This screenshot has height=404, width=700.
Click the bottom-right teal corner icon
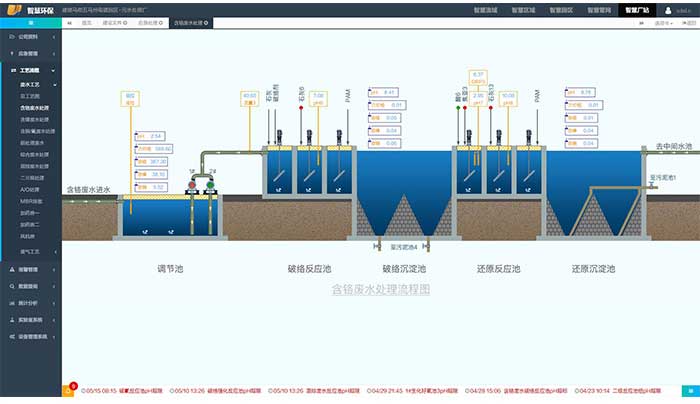(689, 390)
